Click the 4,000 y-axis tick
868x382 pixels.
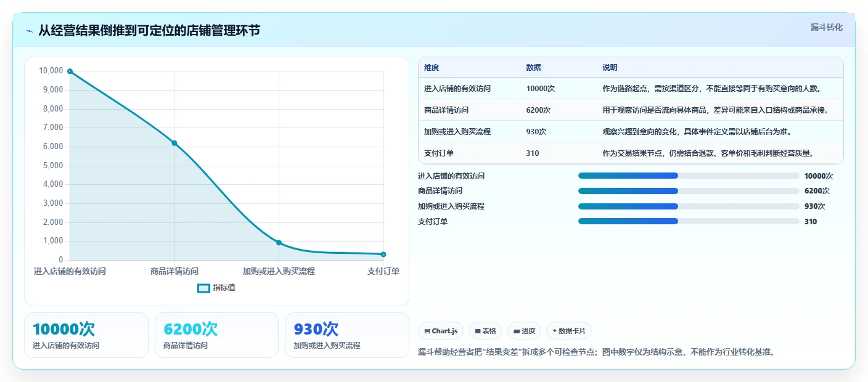point(53,184)
